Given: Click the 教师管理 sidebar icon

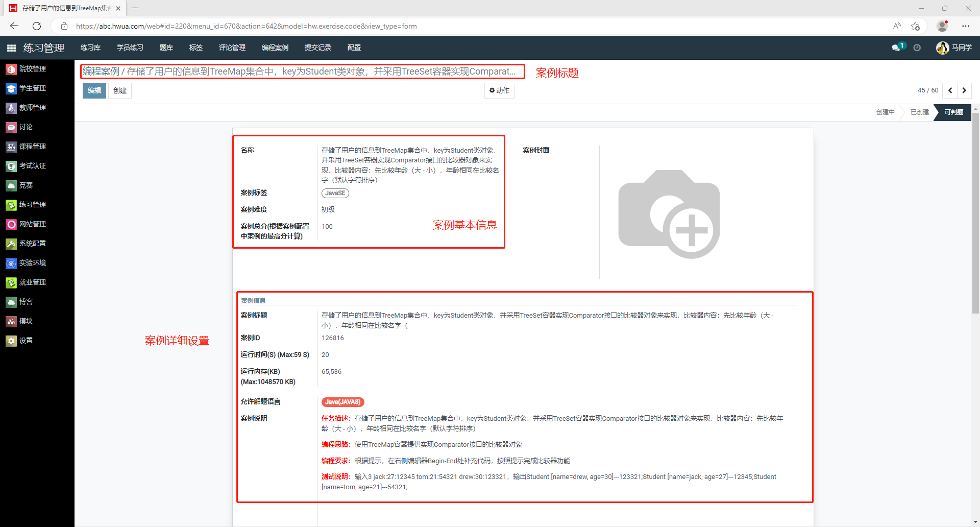Looking at the screenshot, I should [11, 108].
